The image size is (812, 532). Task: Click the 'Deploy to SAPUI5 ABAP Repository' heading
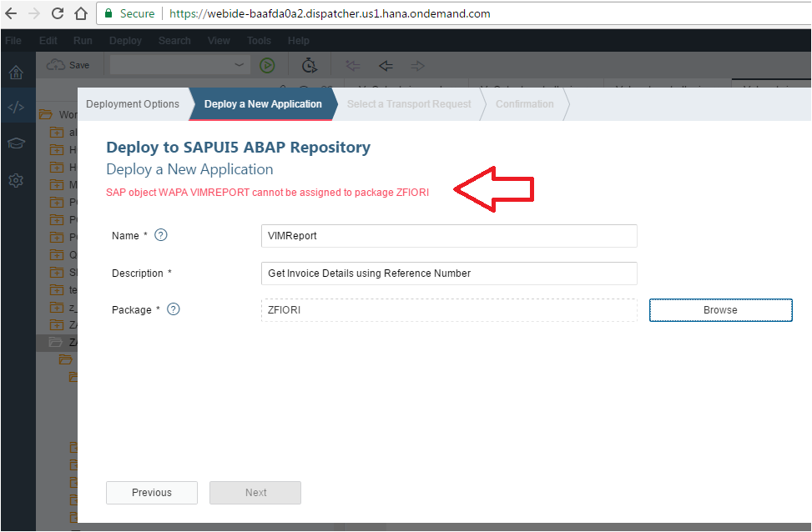point(238,148)
